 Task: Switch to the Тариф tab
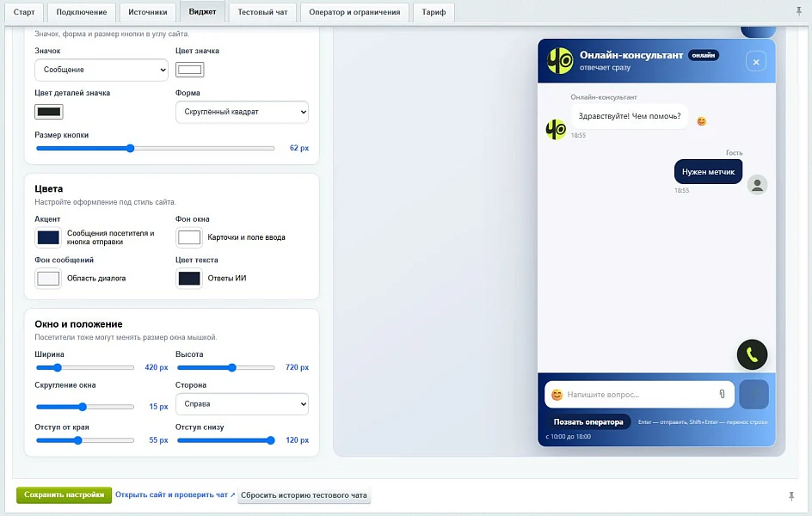(434, 12)
